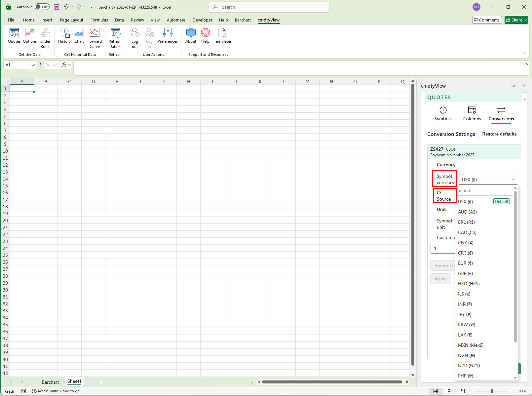Click the currency Search field
Screen dimensions: 532x396
(484, 190)
